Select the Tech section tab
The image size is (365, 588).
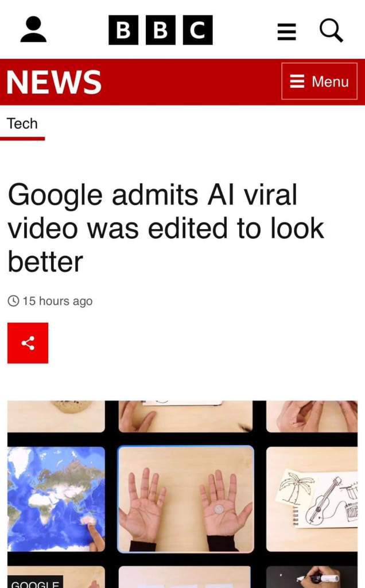tap(22, 124)
